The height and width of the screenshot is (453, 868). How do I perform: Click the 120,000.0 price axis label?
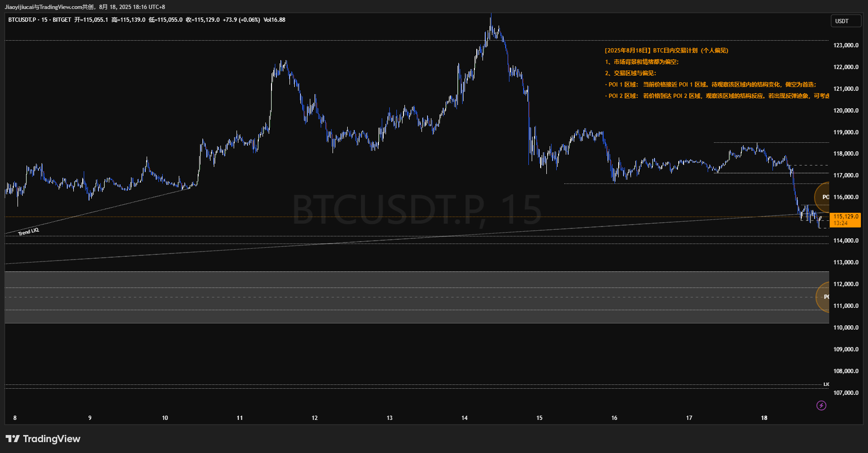[x=846, y=111]
